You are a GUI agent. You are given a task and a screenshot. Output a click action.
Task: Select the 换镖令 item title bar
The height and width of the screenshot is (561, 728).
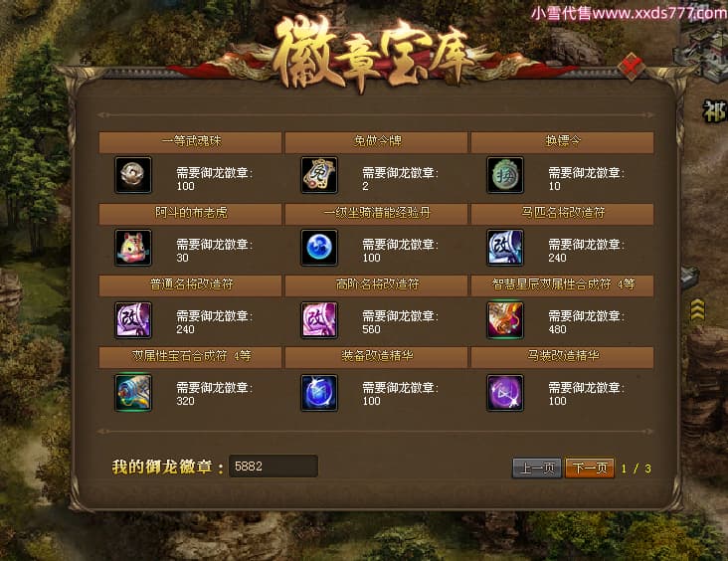(563, 141)
